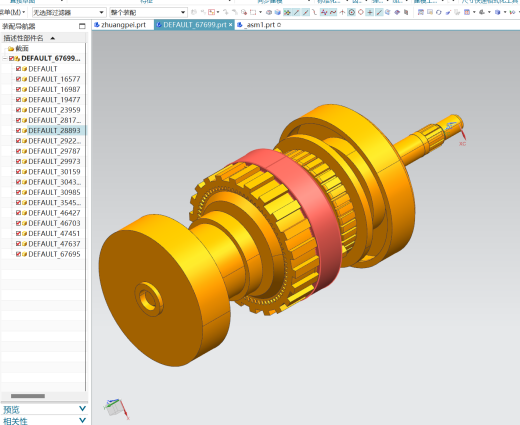Toggle the Intersection snap icon

click(342, 12)
